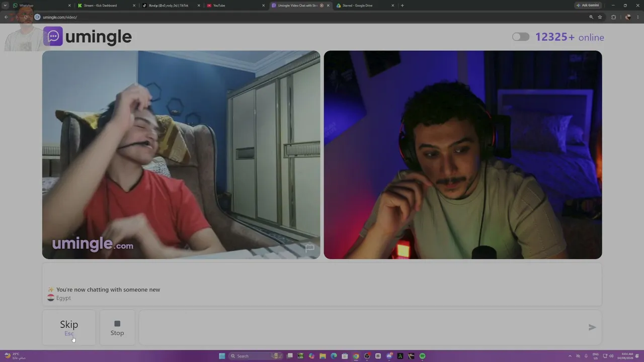Open the Extensions puzzle icon
644x362 pixels.
coord(613,17)
